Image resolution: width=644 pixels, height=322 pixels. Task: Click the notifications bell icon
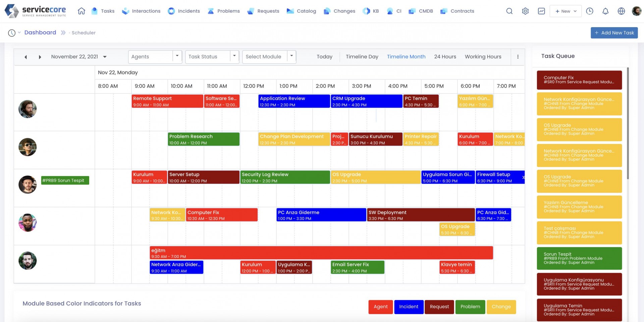click(605, 11)
